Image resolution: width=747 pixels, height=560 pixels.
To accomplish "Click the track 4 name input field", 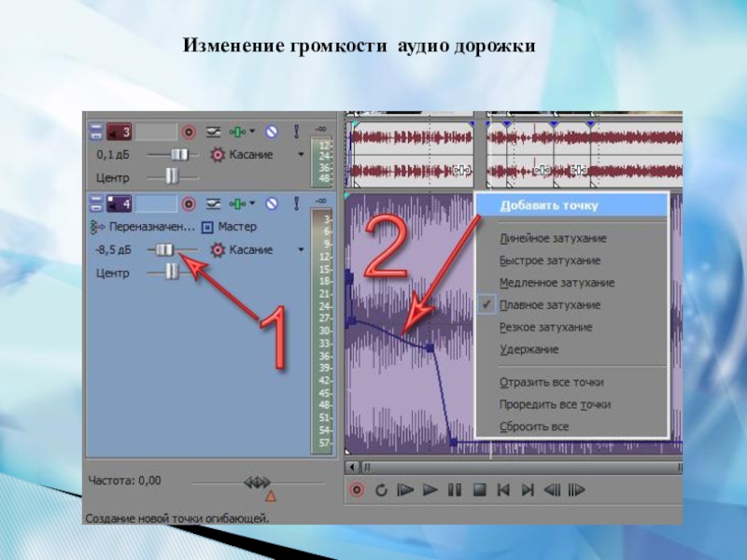I will [157, 203].
